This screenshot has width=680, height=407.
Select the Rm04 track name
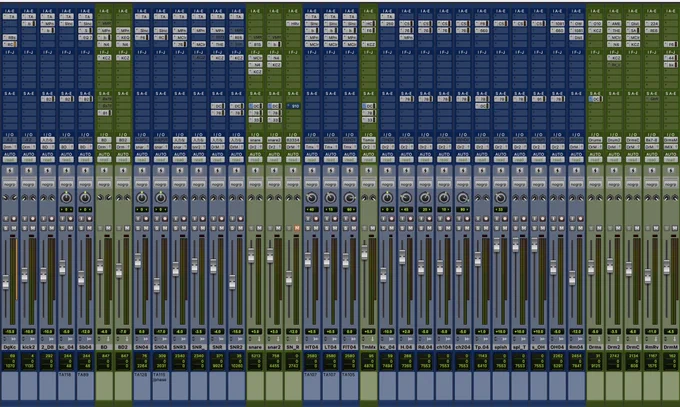[576, 347]
